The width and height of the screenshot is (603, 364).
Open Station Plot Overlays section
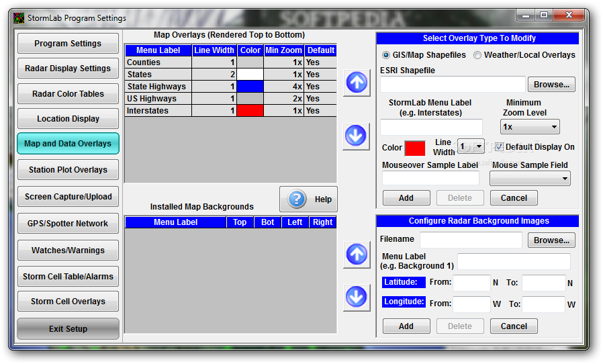coord(68,170)
